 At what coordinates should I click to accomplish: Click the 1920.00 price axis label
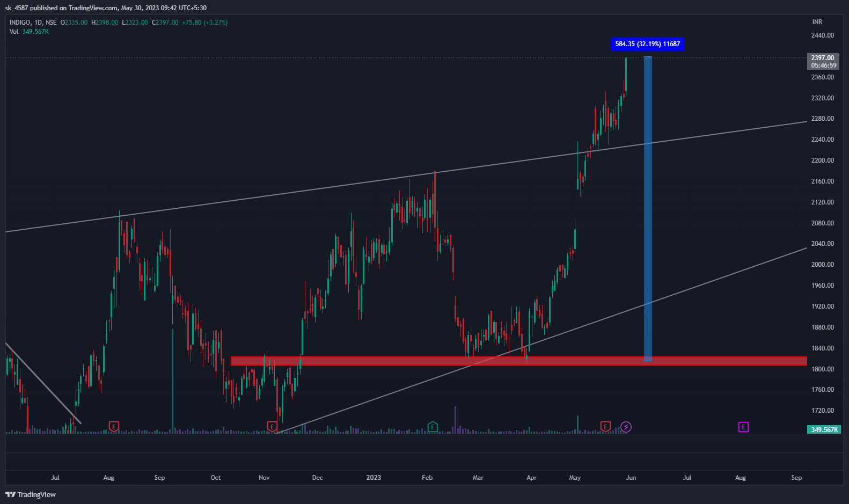click(x=823, y=306)
